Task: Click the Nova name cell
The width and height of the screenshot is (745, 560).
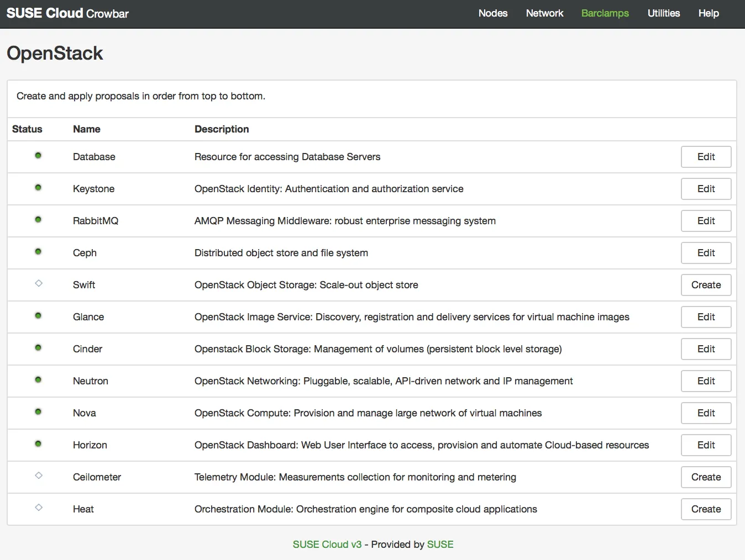Action: point(85,413)
